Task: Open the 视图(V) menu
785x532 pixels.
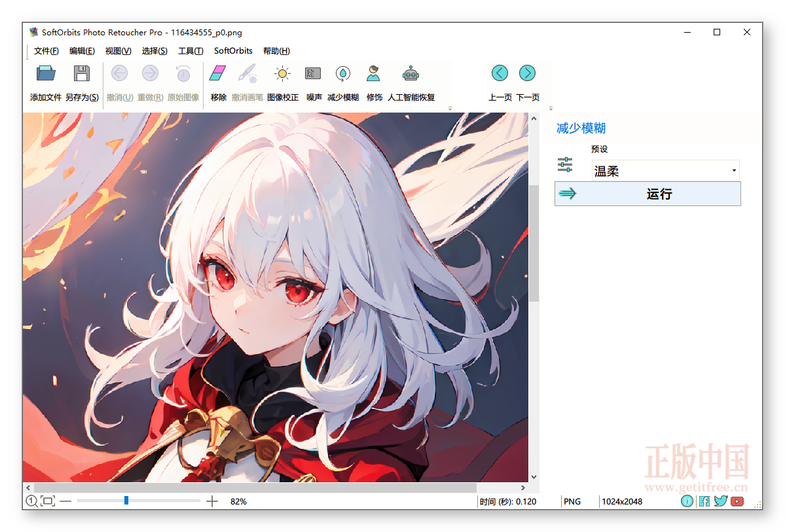Action: coord(118,50)
